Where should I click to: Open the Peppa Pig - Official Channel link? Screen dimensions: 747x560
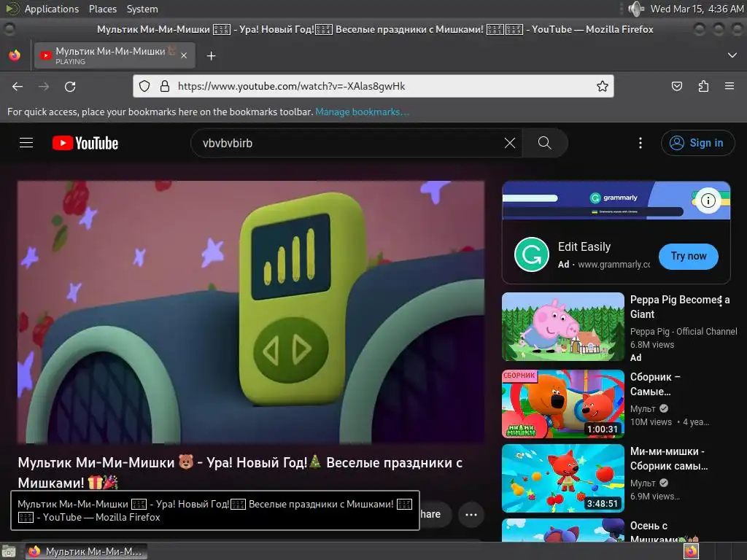[684, 332]
